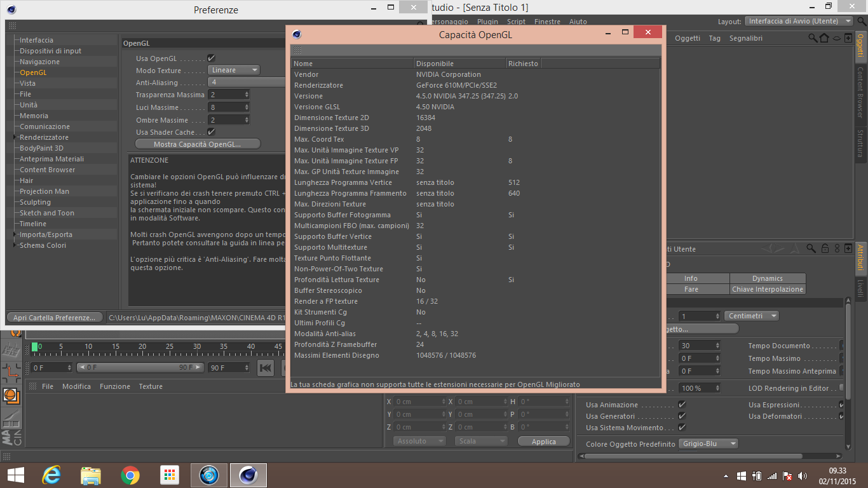Expand the Renderizzatore tree item in Preferenze
This screenshot has height=488, width=868.
[x=16, y=137]
